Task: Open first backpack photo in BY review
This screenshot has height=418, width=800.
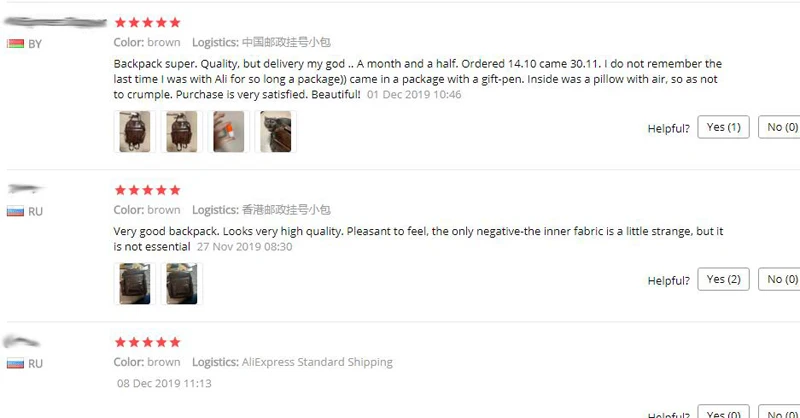Action: click(135, 132)
